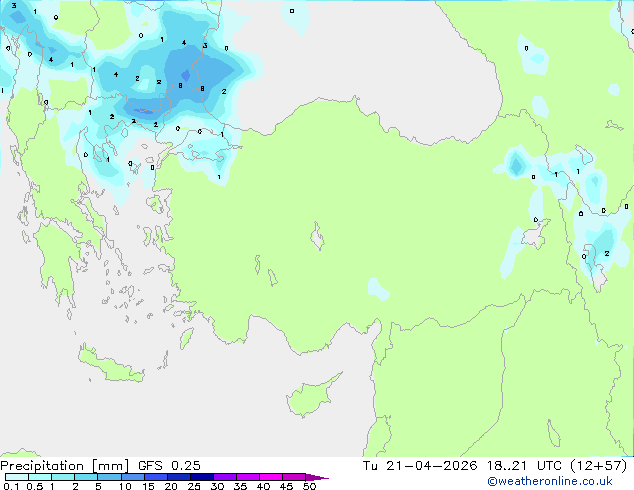Click the '18..21' time range text
634x490 pixels.
click(507, 466)
